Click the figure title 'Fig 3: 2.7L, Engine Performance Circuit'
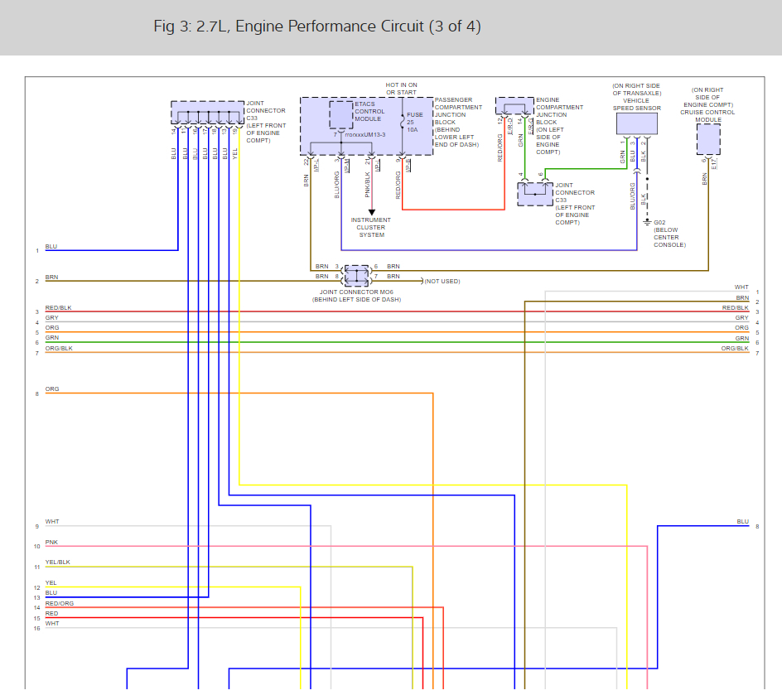Screen dimensions: 782x700 pyautogui.click(x=317, y=26)
